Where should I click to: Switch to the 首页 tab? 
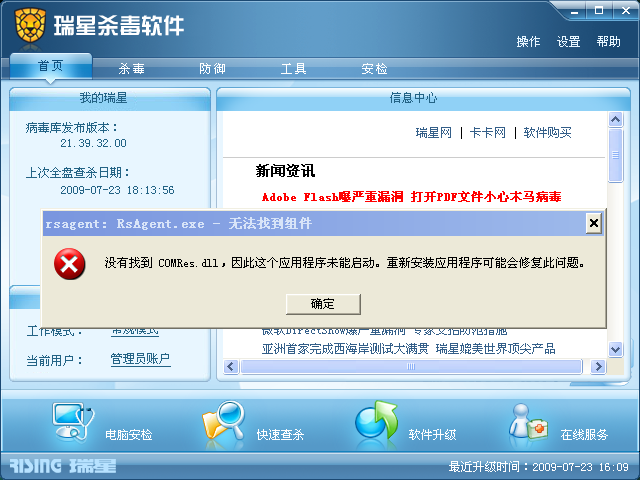pos(51,66)
